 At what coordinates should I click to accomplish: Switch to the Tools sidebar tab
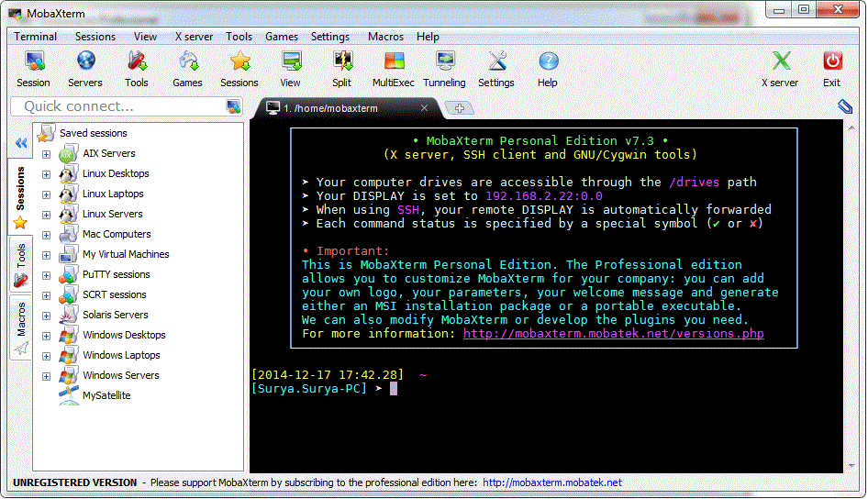[20, 264]
